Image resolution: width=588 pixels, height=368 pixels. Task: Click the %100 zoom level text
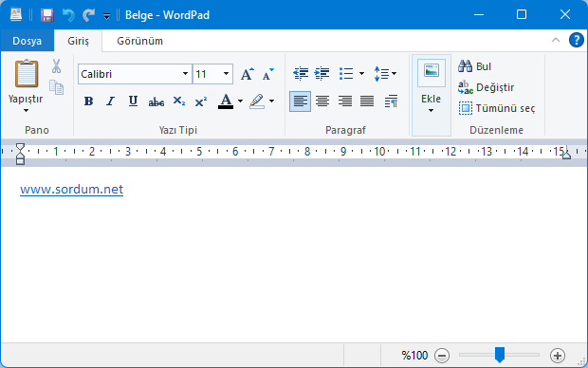414,356
